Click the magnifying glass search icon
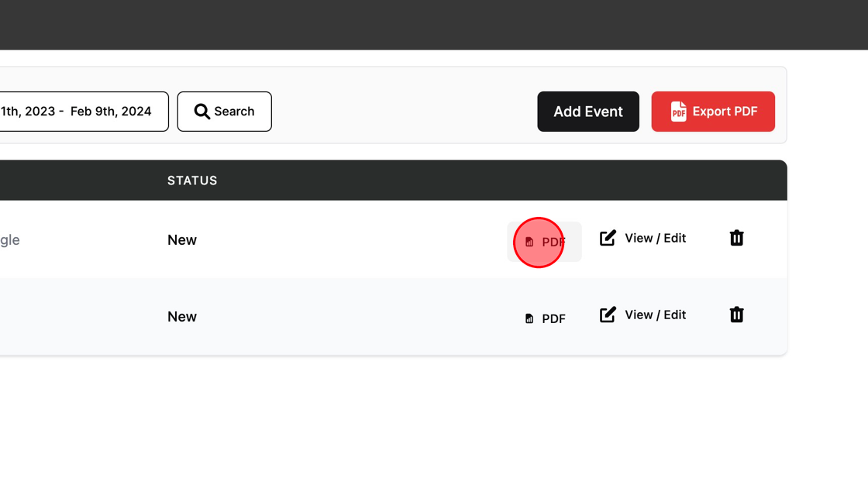Screen dimensions: 868x485 (202, 112)
